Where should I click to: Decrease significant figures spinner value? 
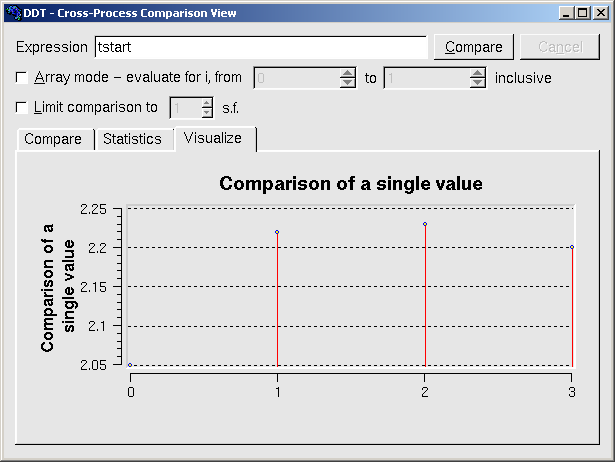click(x=206, y=113)
